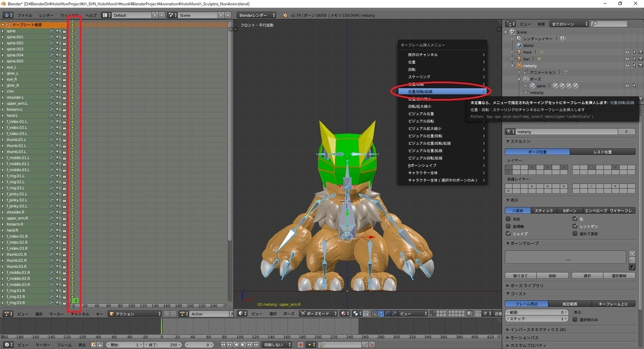The image size is (644, 349).
Task: Open the アクション dope sheet mode dropdown
Action: click(134, 314)
